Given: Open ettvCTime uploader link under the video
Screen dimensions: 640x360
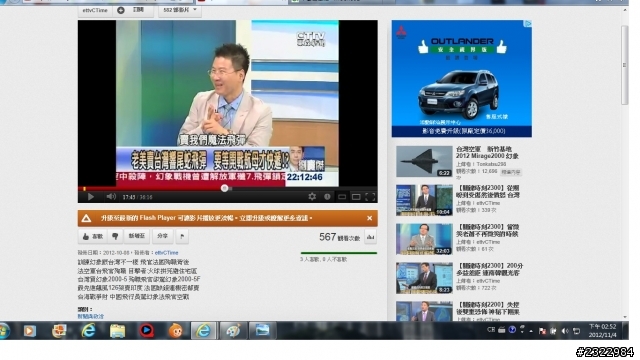Looking at the screenshot, I should coord(167,253).
